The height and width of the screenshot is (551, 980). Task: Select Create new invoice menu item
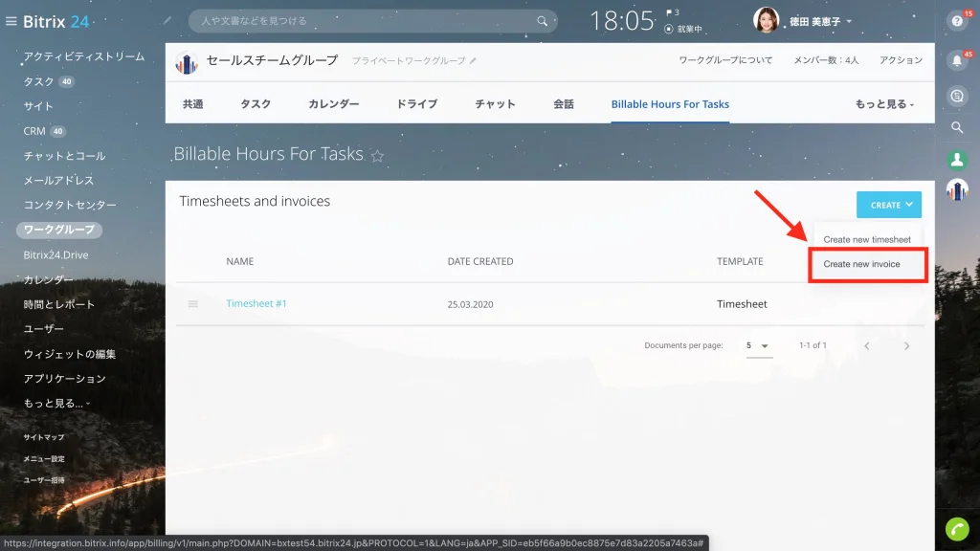coord(867,264)
